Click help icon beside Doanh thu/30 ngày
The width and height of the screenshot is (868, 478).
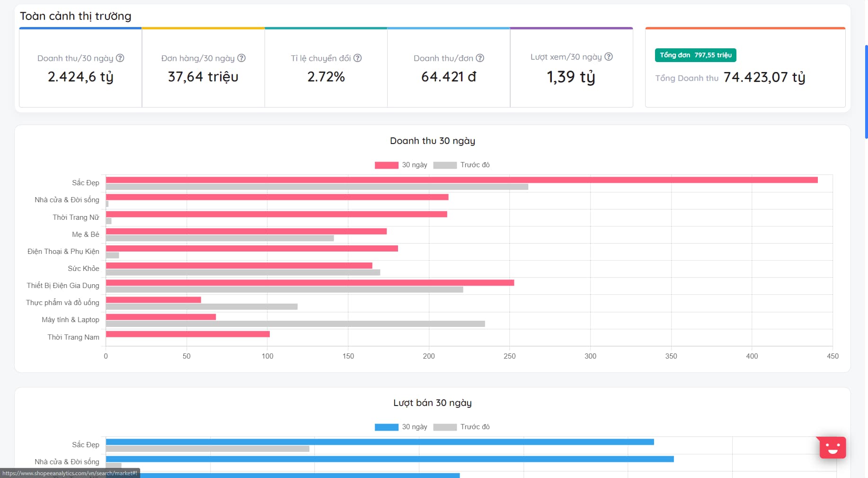click(x=120, y=58)
